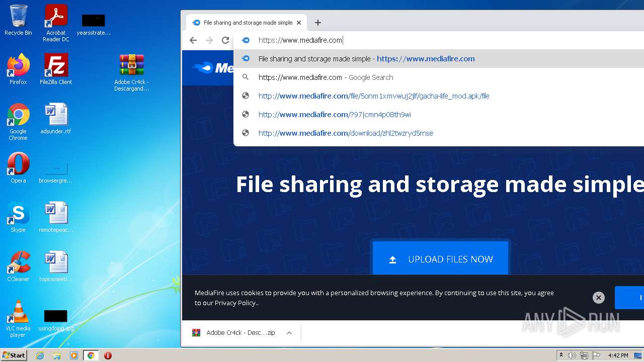This screenshot has height=362, width=644.
Task: Select the gacha-life_mod.apk suggestion
Action: 439,96
